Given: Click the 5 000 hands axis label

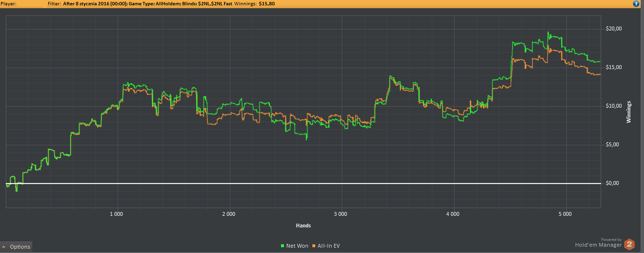Looking at the screenshot, I should point(565,213).
